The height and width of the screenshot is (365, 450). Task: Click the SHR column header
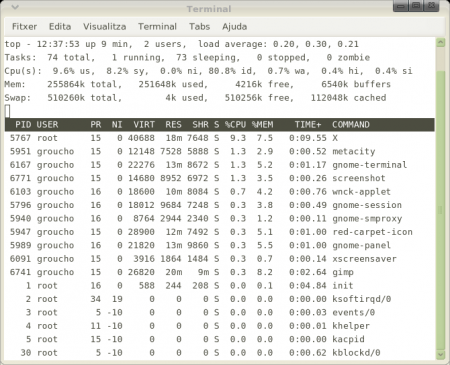200,125
